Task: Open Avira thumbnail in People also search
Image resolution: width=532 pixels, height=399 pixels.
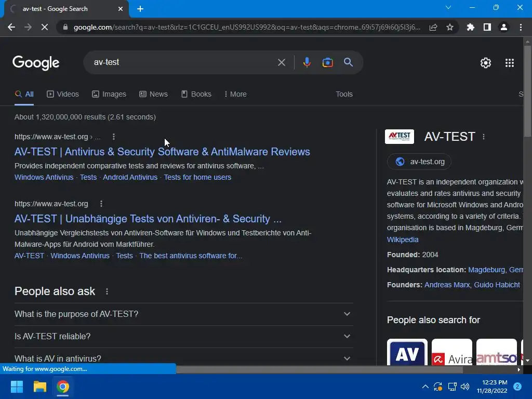Action: coord(452,352)
